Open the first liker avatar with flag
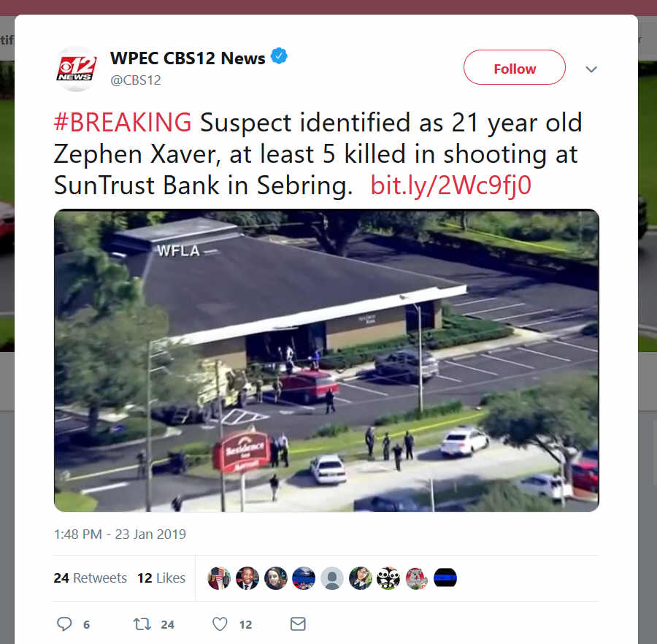657x644 pixels. (219, 578)
